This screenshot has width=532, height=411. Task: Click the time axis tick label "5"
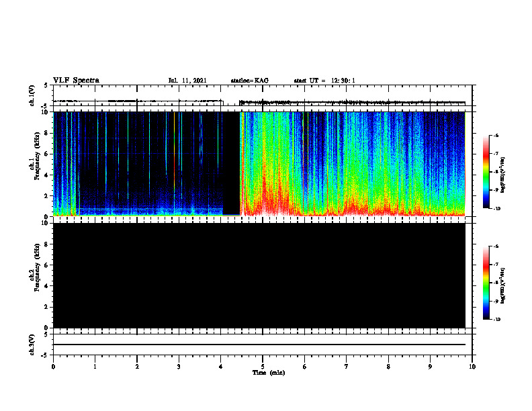pyautogui.click(x=263, y=367)
